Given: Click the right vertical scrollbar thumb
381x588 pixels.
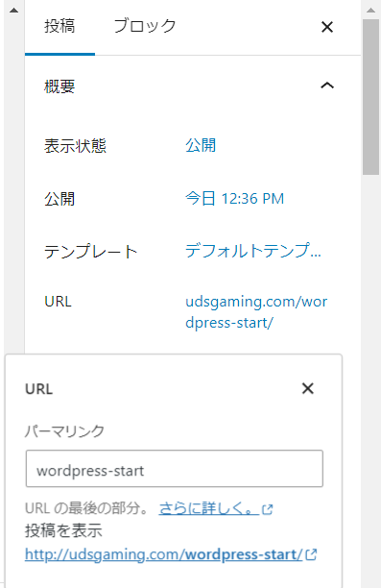Looking at the screenshot, I should pyautogui.click(x=370, y=97).
